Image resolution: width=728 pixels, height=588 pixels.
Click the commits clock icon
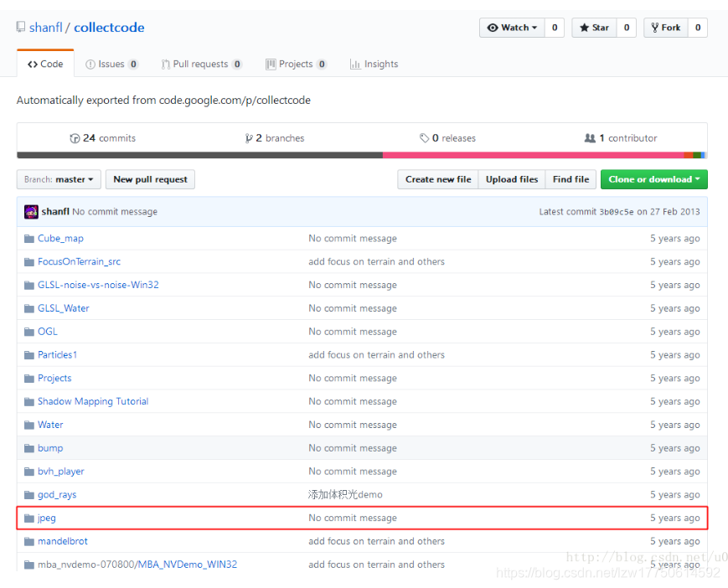coord(75,138)
